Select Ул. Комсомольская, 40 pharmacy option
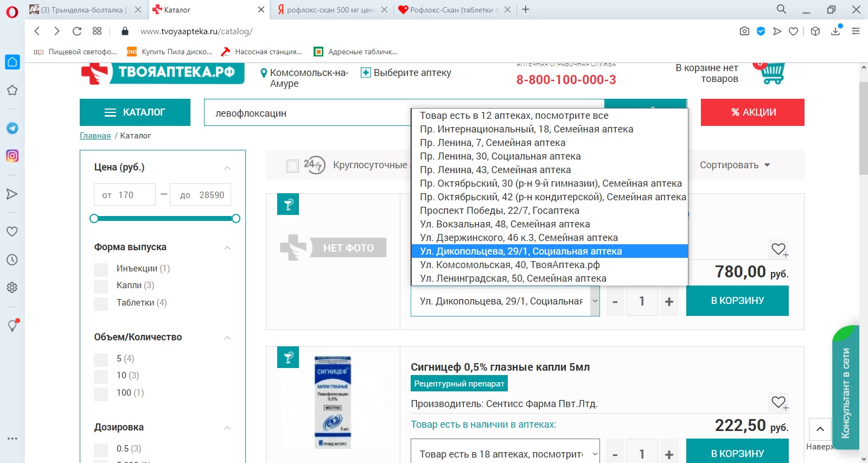The height and width of the screenshot is (463, 868). coord(509,265)
